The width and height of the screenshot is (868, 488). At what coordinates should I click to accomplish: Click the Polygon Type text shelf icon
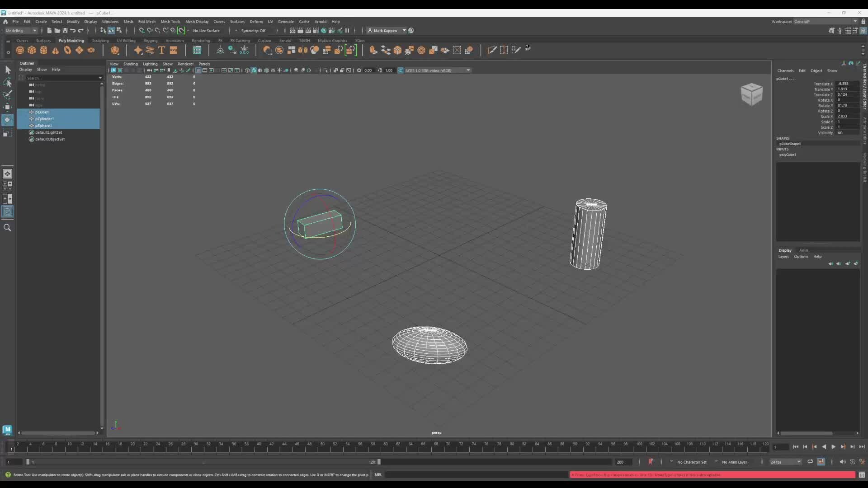coord(162,50)
